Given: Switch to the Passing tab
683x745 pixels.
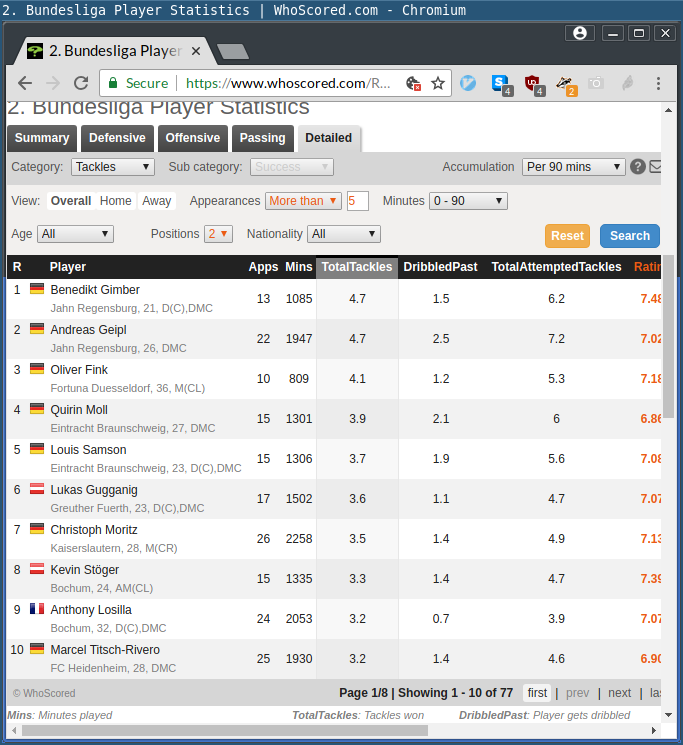Looking at the screenshot, I should [x=263, y=138].
